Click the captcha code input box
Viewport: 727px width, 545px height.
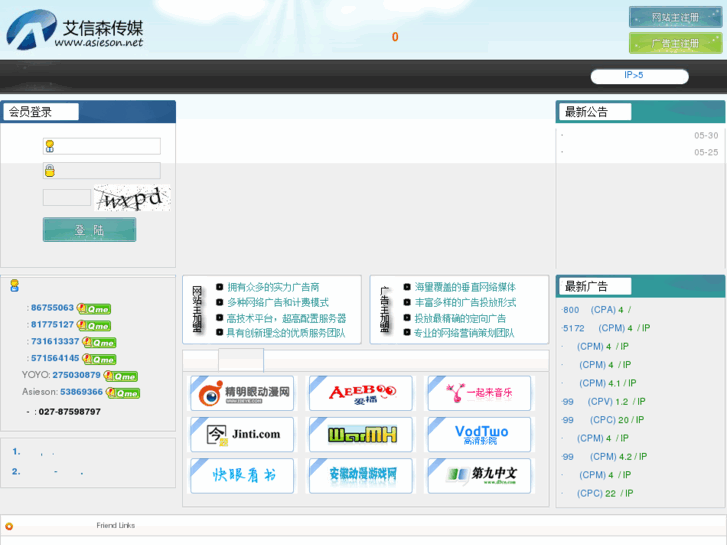[x=67, y=197]
